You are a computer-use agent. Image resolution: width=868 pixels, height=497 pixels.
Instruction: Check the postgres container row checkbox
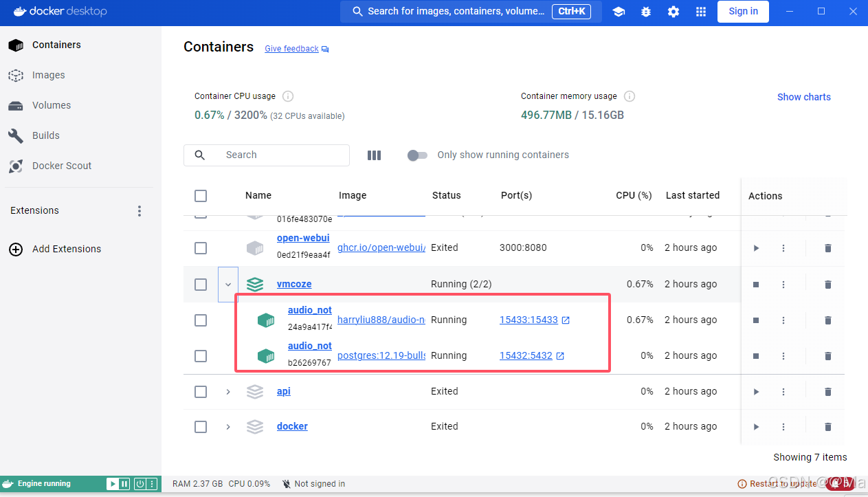pos(201,356)
